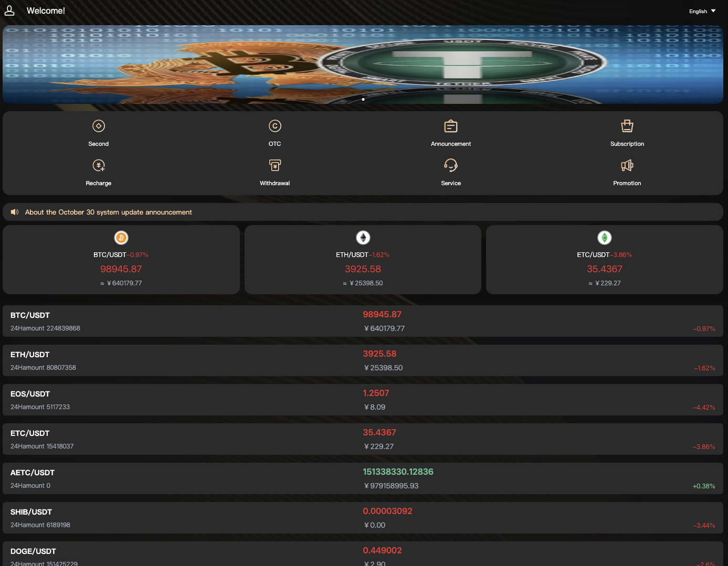Open the EOS/USDT market list row
Image resolution: width=728 pixels, height=566 pixels.
tap(363, 400)
